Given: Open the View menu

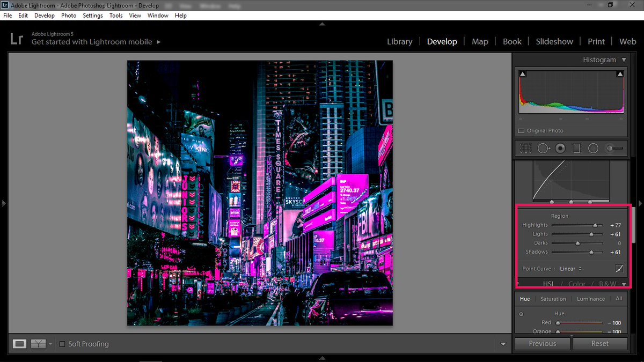Looking at the screenshot, I should tap(135, 16).
